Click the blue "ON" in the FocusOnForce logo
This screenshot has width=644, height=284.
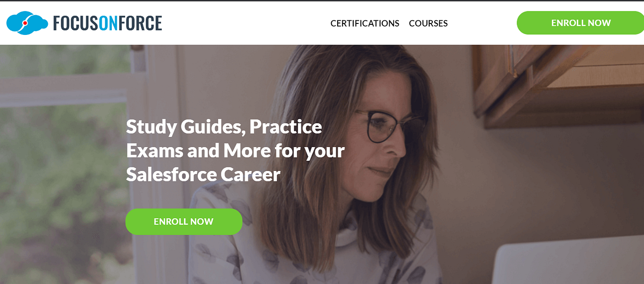[109, 23]
